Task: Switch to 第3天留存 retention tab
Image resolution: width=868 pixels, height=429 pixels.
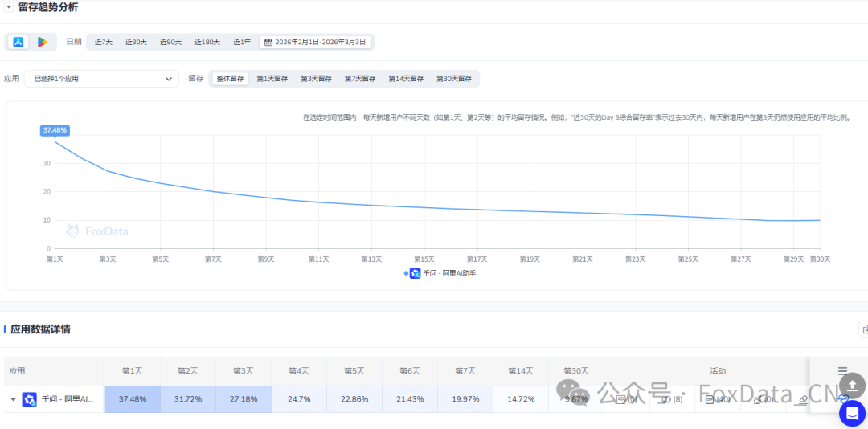Action: coord(316,79)
